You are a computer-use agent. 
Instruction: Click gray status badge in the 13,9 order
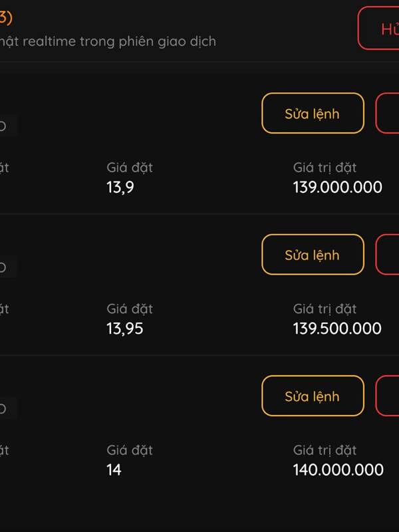tap(7, 126)
